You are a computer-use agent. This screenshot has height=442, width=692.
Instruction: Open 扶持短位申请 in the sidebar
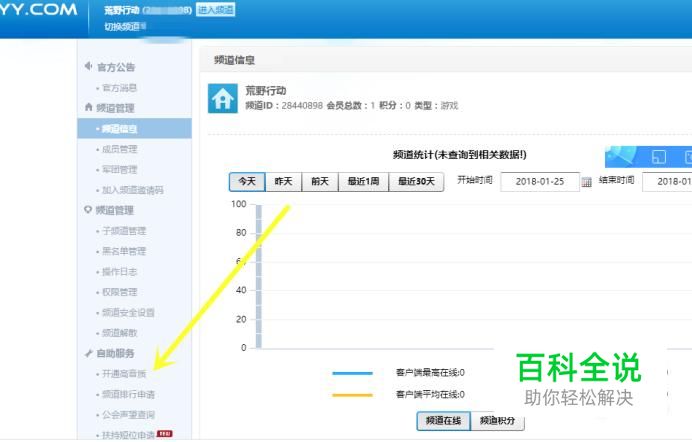[128, 435]
